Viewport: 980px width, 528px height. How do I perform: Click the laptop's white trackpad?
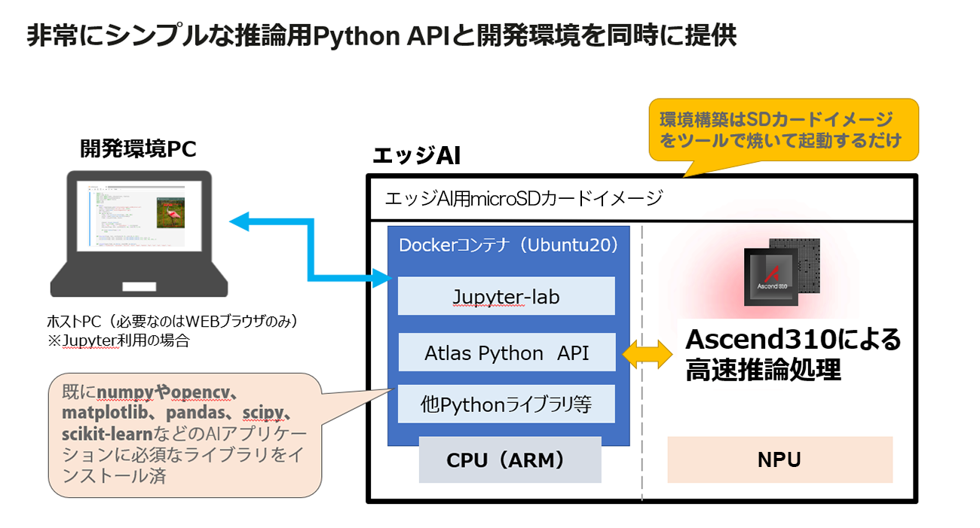(138, 288)
